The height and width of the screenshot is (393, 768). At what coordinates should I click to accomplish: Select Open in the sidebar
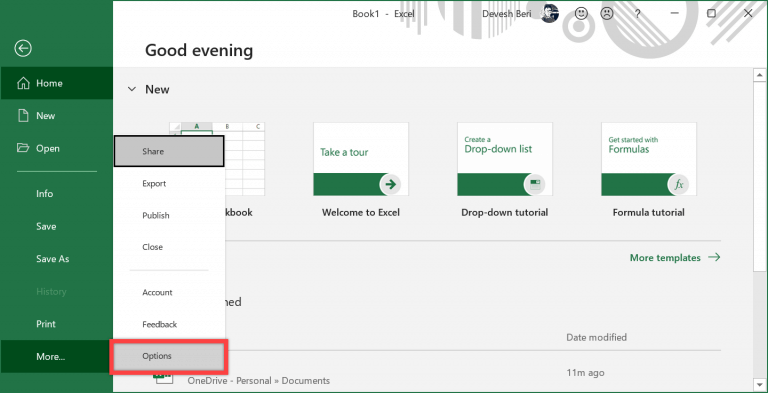(x=56, y=148)
